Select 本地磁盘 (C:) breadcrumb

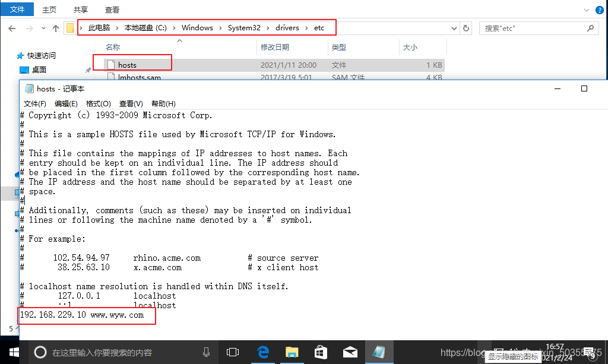pyautogui.click(x=145, y=28)
